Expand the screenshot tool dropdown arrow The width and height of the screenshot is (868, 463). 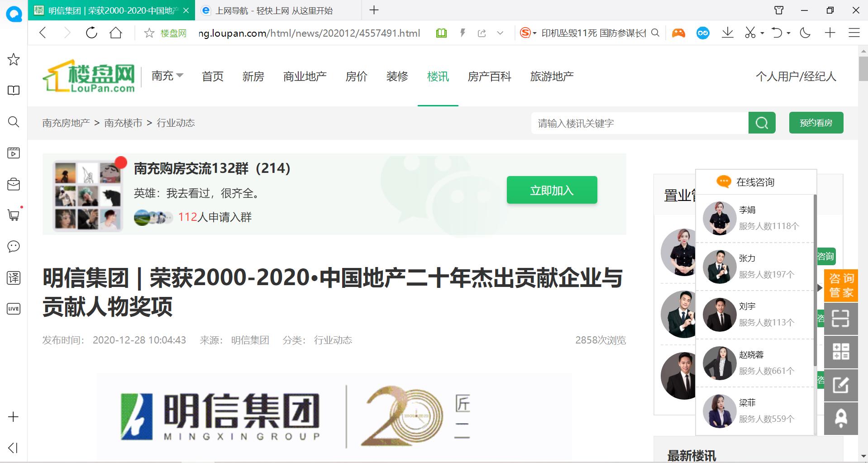(x=762, y=33)
